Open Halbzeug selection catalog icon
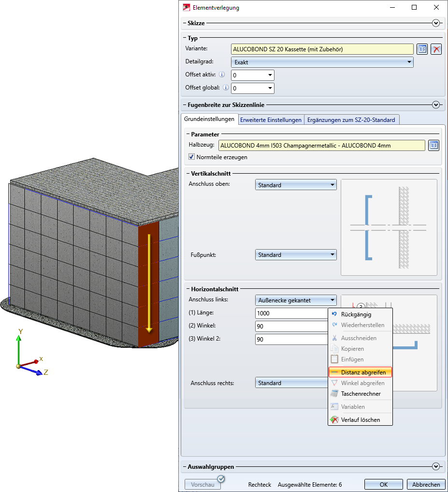The height and width of the screenshot is (492, 448). [434, 145]
